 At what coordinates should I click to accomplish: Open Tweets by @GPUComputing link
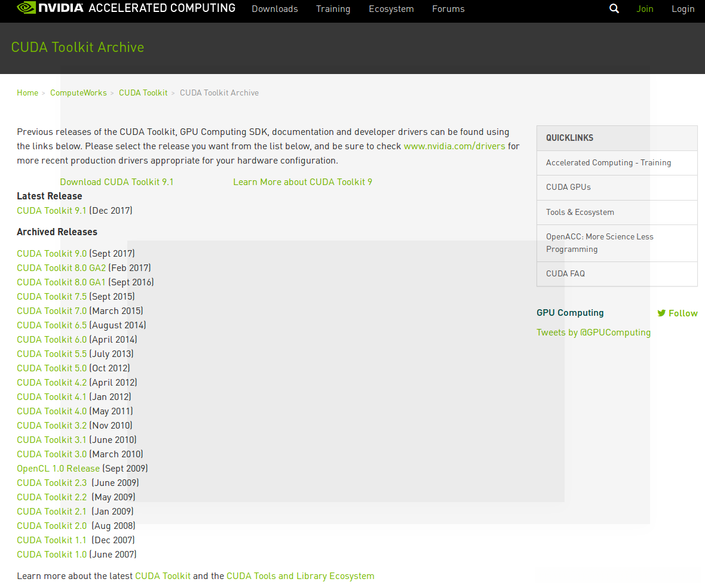coord(593,333)
